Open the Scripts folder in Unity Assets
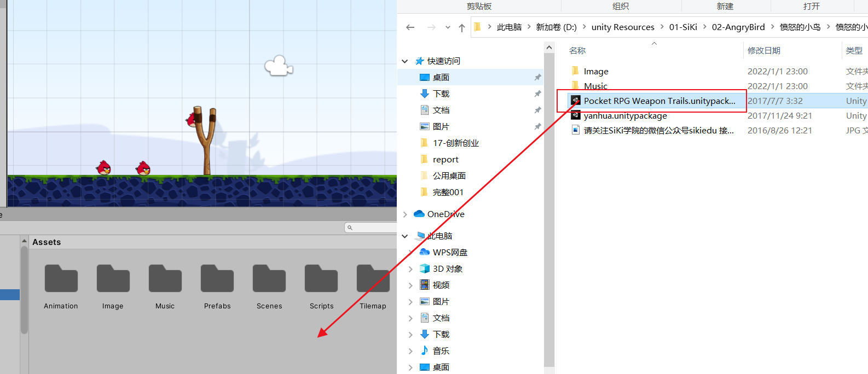This screenshot has height=374, width=868. click(x=321, y=279)
